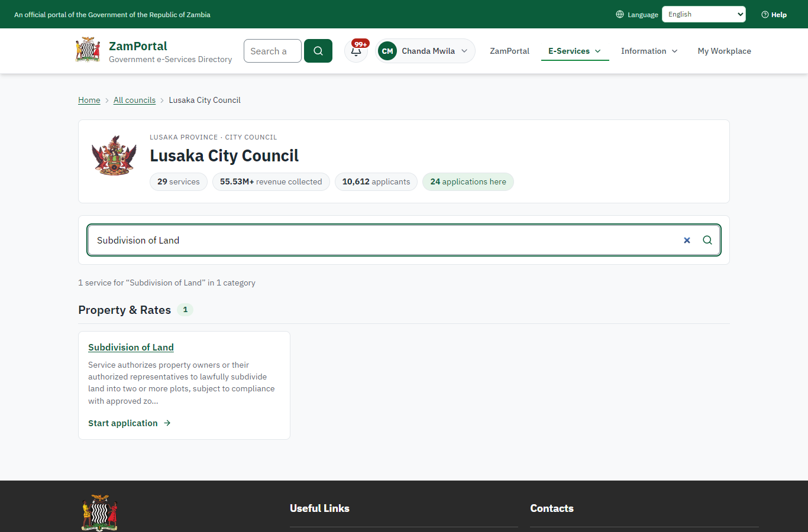Image resolution: width=808 pixels, height=532 pixels.
Task: Click the Lusaka City Council crest image
Action: coord(114,155)
